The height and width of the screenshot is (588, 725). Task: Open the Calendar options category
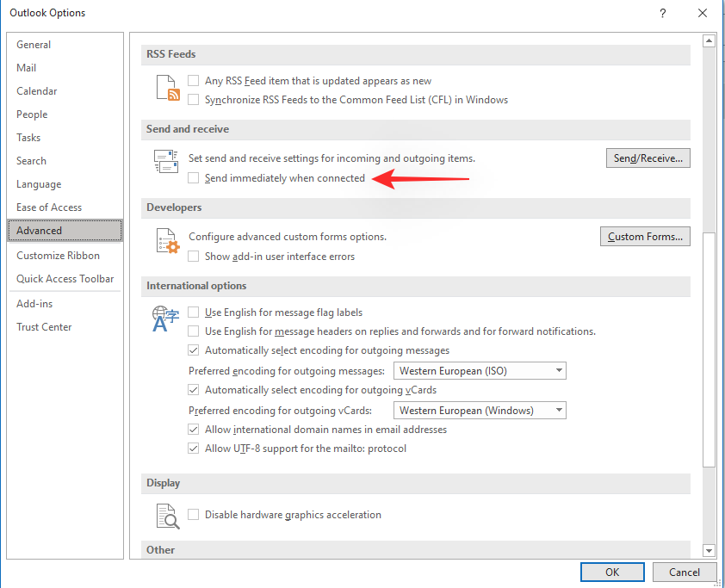pyautogui.click(x=65, y=91)
